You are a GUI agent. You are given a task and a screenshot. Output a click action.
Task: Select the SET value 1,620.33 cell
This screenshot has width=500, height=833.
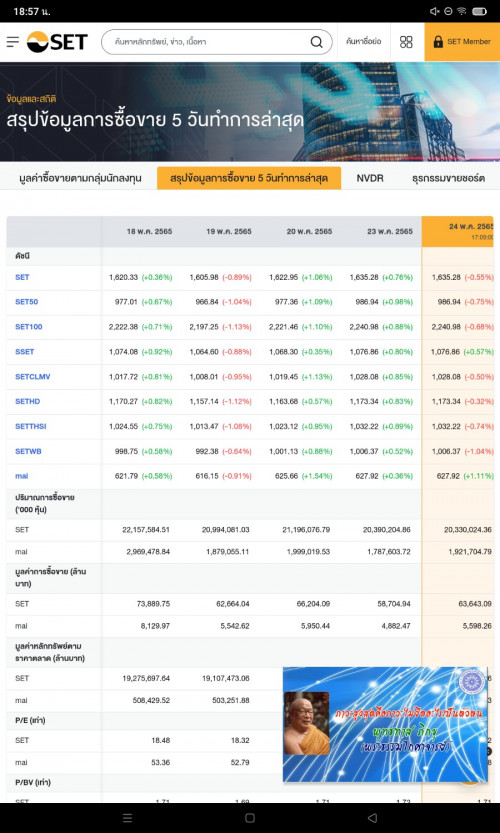(x=123, y=277)
